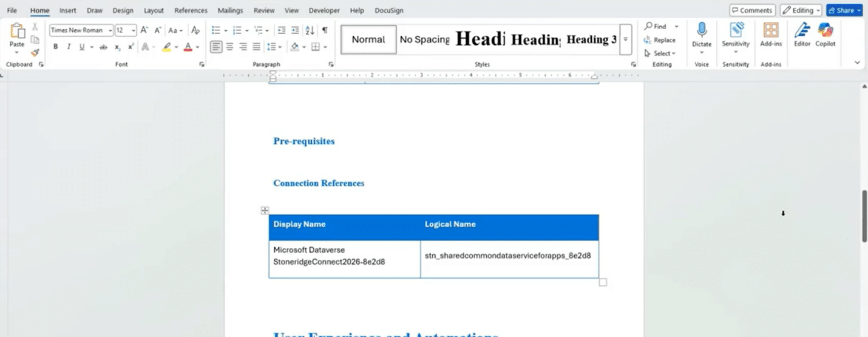Image resolution: width=868 pixels, height=337 pixels.
Task: Collapse the ribbon with chevron
Action: pyautogui.click(x=857, y=62)
